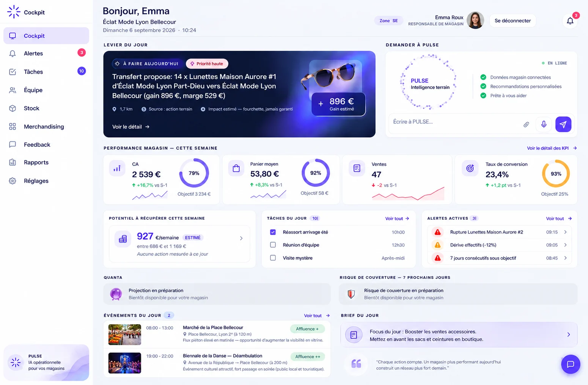The height and width of the screenshot is (385, 588).
Task: Click the Cockpit logo icon
Action: click(x=14, y=12)
